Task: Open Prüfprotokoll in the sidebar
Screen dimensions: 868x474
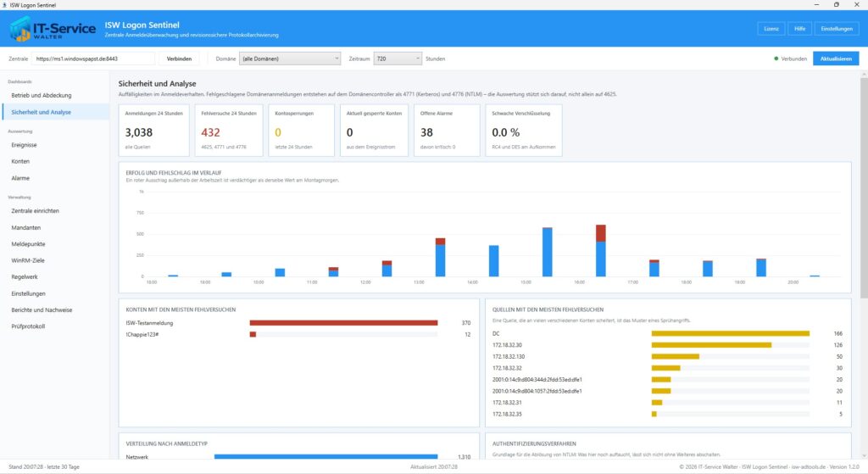Action: (55, 326)
